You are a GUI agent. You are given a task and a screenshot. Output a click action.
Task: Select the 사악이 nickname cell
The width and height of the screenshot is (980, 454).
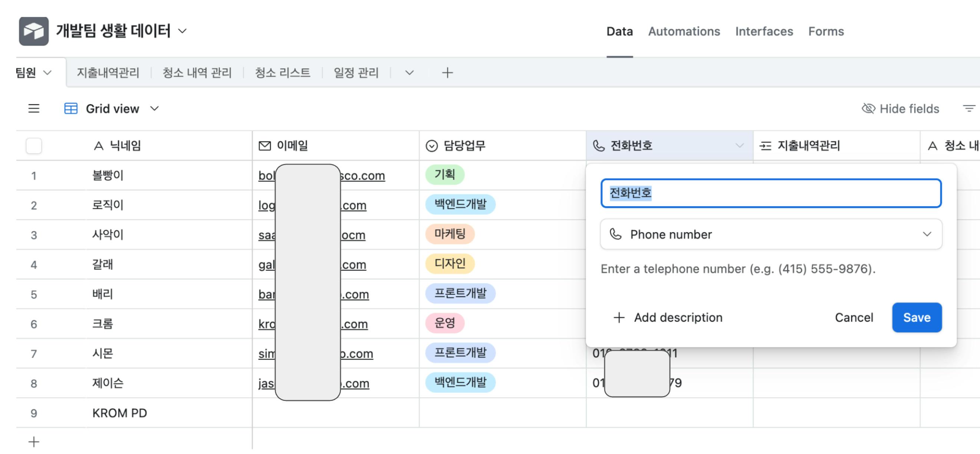point(169,235)
